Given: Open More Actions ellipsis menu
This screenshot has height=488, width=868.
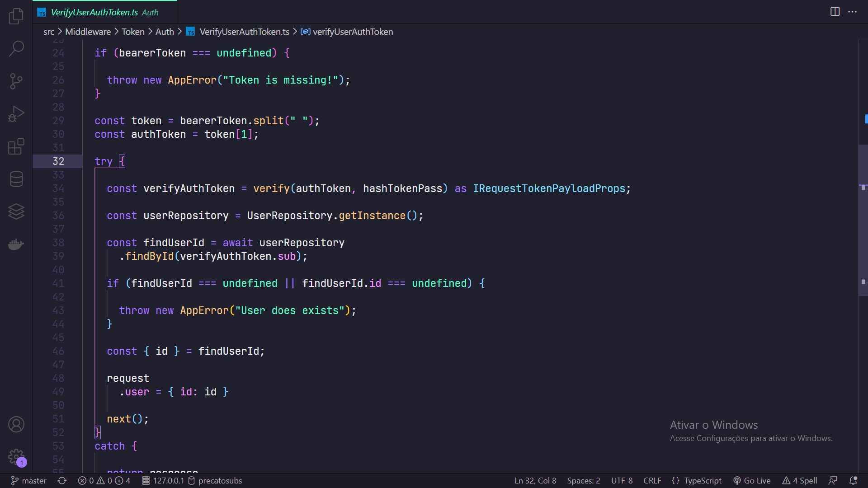Looking at the screenshot, I should point(853,12).
